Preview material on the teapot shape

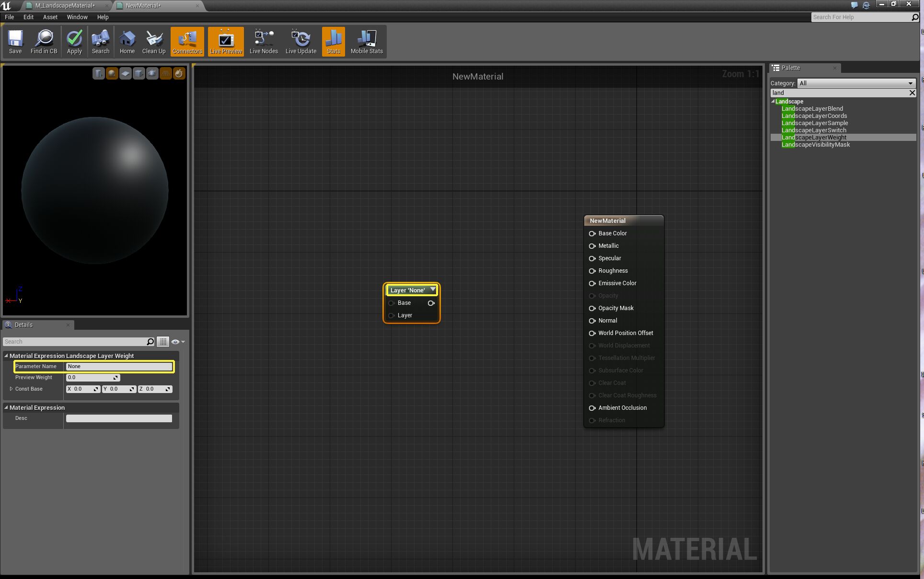pyautogui.click(x=152, y=73)
